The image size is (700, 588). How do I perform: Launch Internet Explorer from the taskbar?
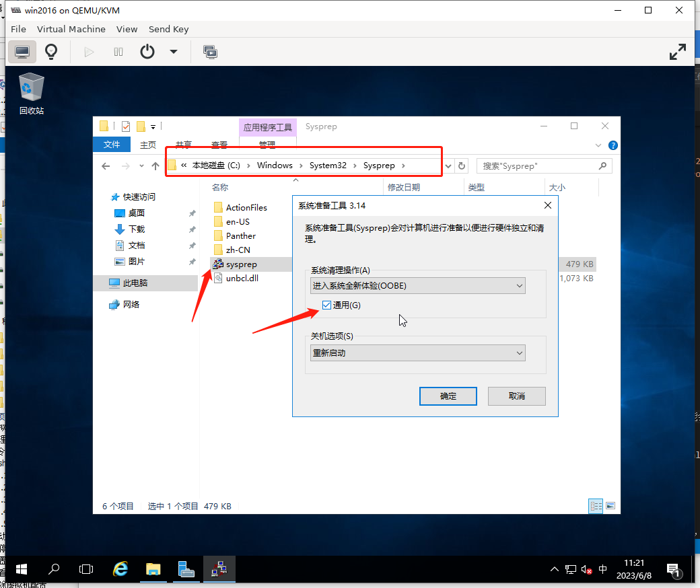(x=120, y=569)
